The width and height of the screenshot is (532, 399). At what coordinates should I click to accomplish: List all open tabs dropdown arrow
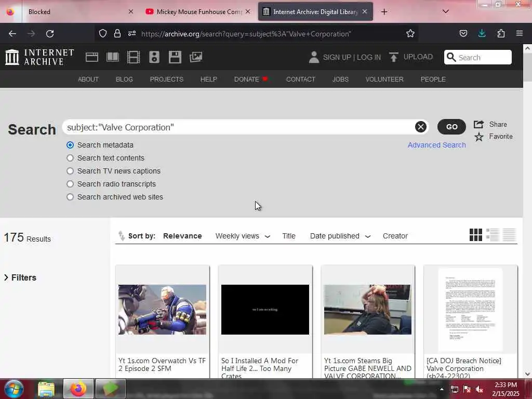(x=445, y=11)
